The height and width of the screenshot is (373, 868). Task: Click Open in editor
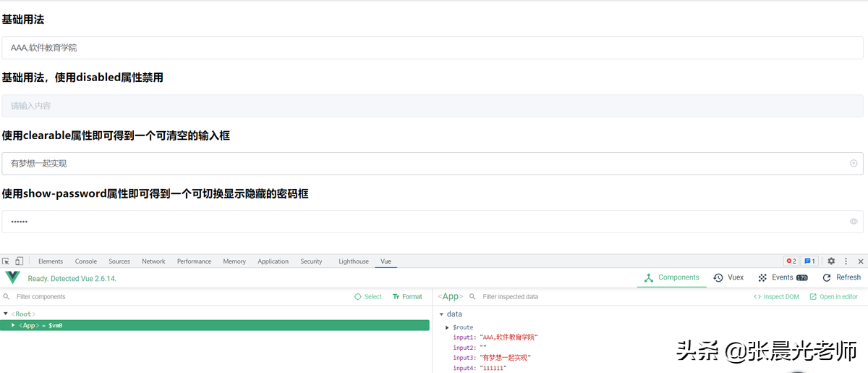coord(833,297)
